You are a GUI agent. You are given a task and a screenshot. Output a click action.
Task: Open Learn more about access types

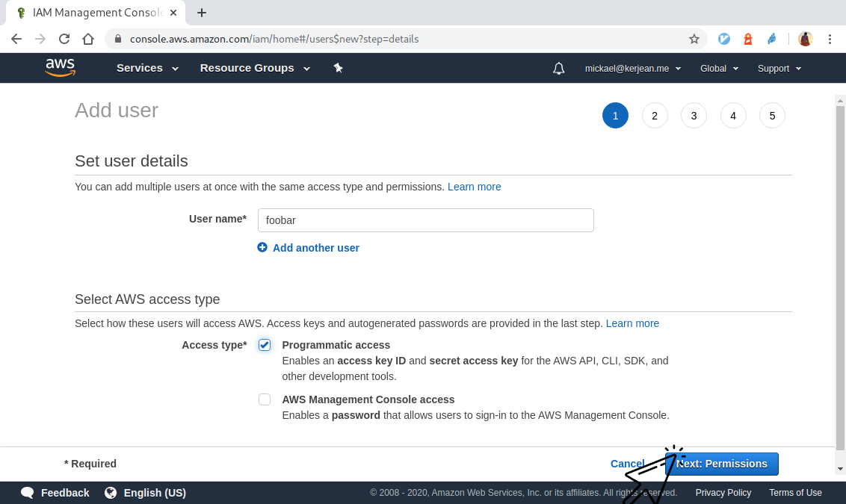[632, 323]
